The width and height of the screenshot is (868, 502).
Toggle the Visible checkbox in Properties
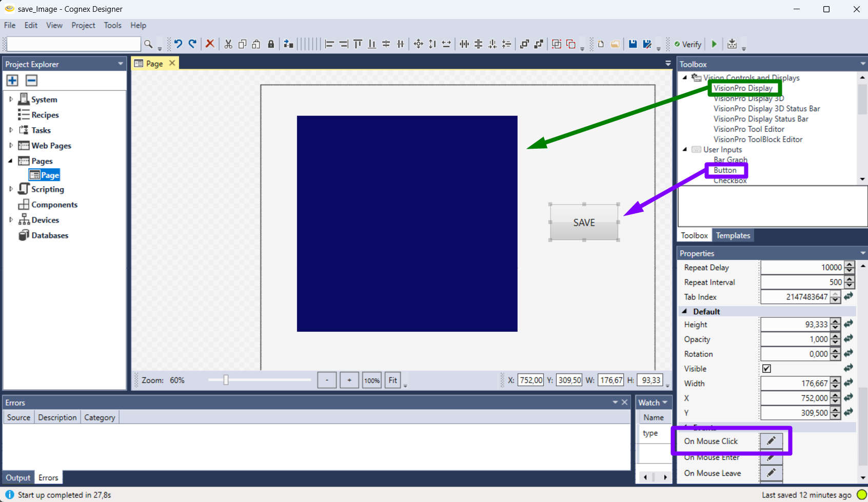766,368
